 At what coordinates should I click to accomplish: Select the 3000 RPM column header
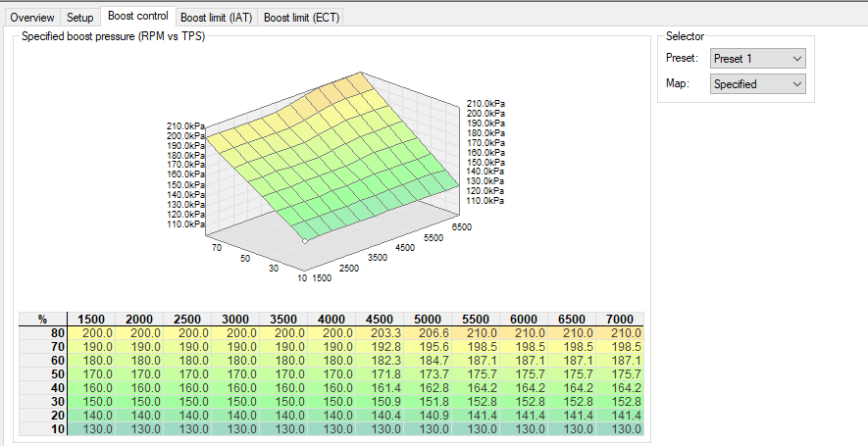tap(235, 320)
